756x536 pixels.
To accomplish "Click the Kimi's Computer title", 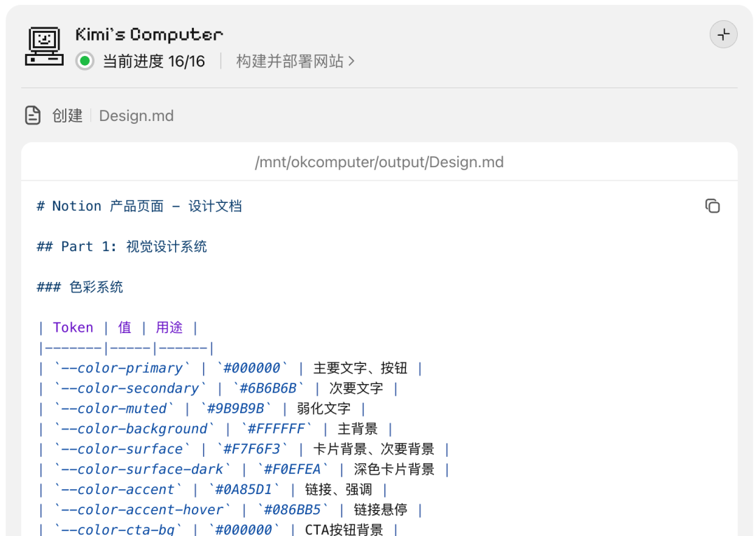I will 149,34.
